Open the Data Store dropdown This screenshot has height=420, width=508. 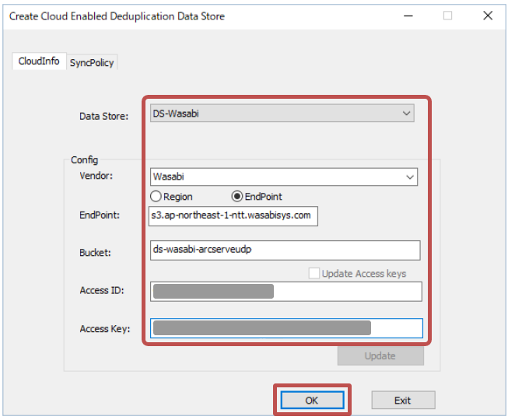point(282,114)
